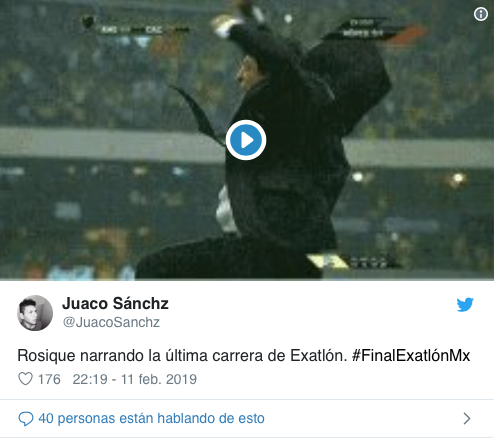Viewport: 494px width, 438px height.
Task: Click the Twitter bird logo
Action: coord(465,304)
